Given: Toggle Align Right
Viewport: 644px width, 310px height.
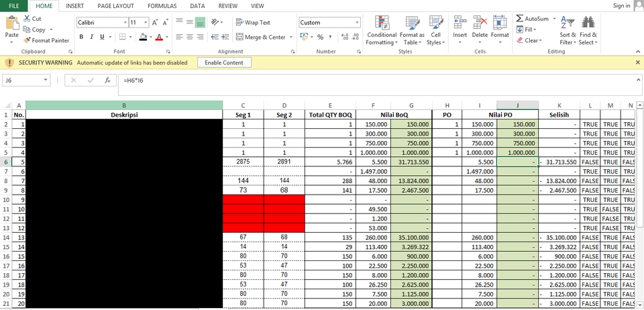Looking at the screenshot, I should click(x=200, y=37).
